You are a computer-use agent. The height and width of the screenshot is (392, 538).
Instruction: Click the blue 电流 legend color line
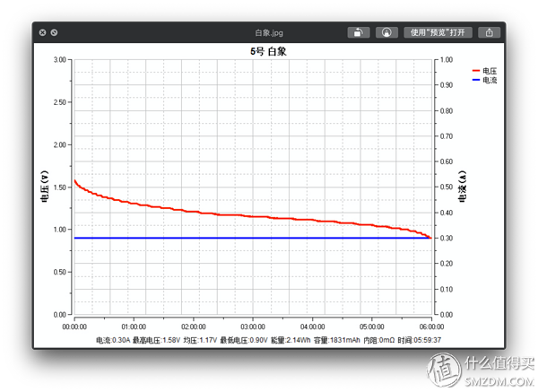pyautogui.click(x=476, y=80)
